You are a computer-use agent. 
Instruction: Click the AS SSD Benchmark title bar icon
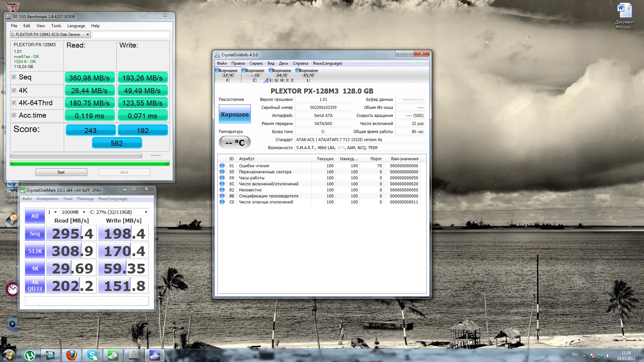(x=9, y=16)
